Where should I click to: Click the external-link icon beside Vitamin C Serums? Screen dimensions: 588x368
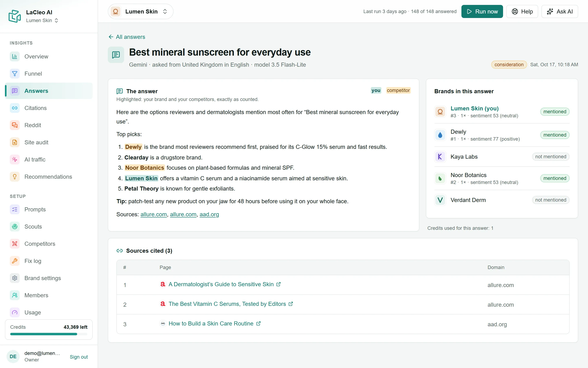click(x=291, y=304)
